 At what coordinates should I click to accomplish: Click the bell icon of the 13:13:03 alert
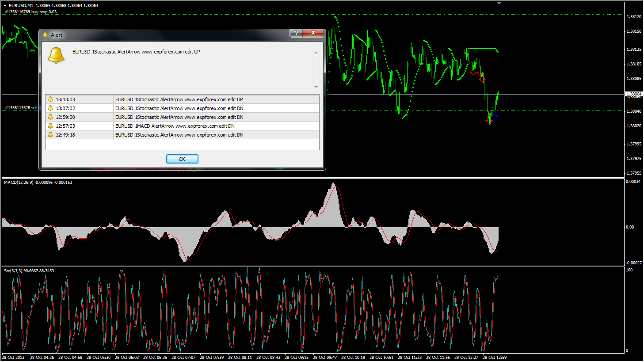pyautogui.click(x=50, y=99)
